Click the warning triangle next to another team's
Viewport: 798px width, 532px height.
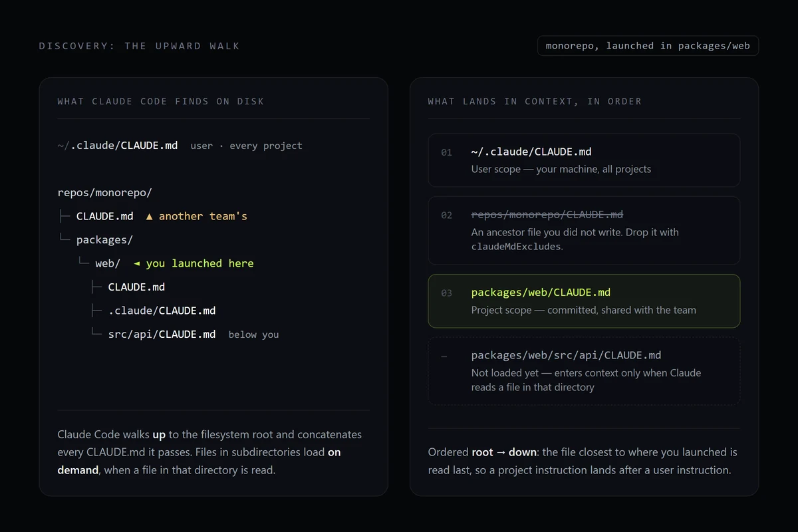pyautogui.click(x=150, y=216)
